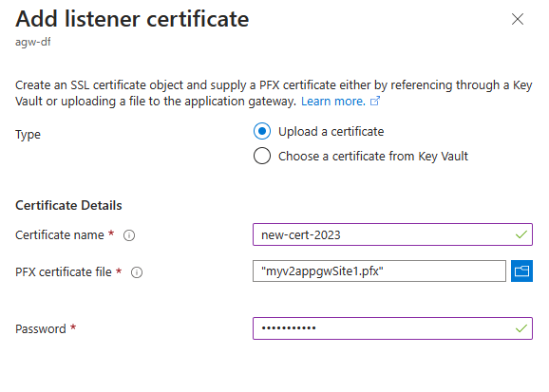This screenshot has height=392, width=549.
Task: Show info tooltip icon beside Certificate name
Action: pos(129,235)
